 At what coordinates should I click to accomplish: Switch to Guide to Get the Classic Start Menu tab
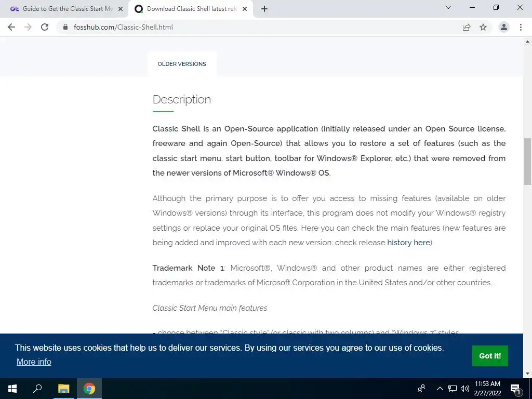click(64, 9)
